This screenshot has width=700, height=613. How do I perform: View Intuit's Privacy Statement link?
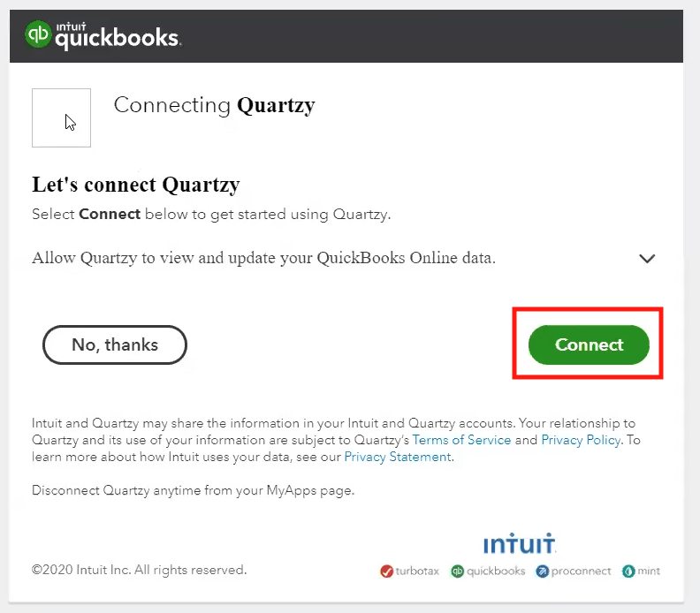pos(398,457)
